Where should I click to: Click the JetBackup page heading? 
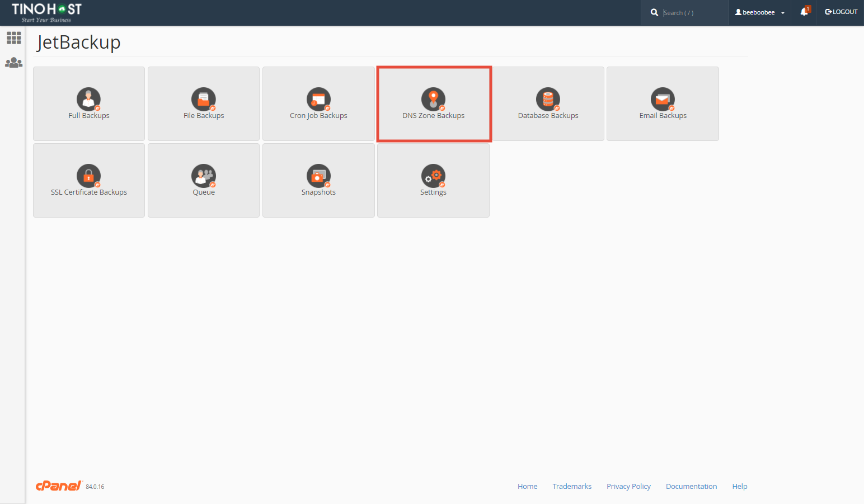[79, 43]
